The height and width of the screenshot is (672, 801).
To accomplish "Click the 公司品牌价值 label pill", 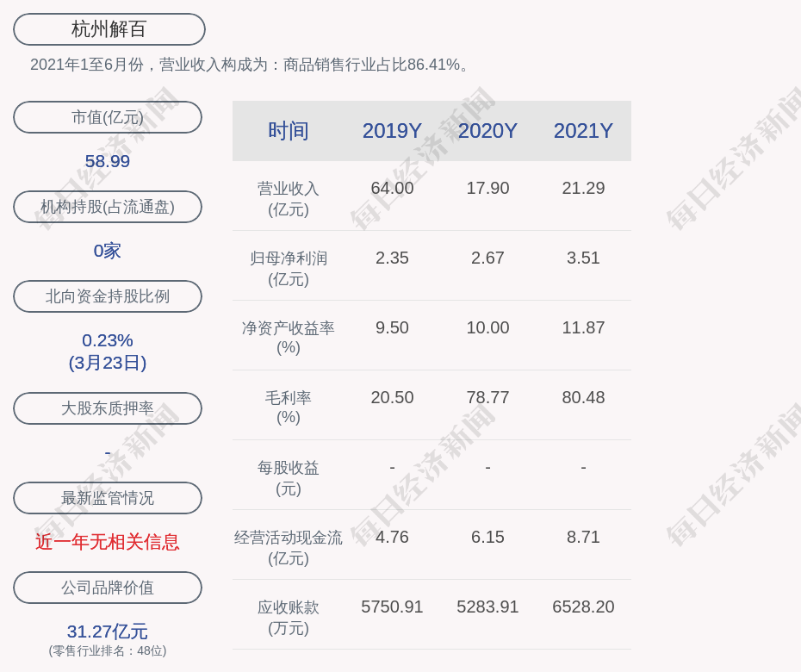I will [108, 588].
